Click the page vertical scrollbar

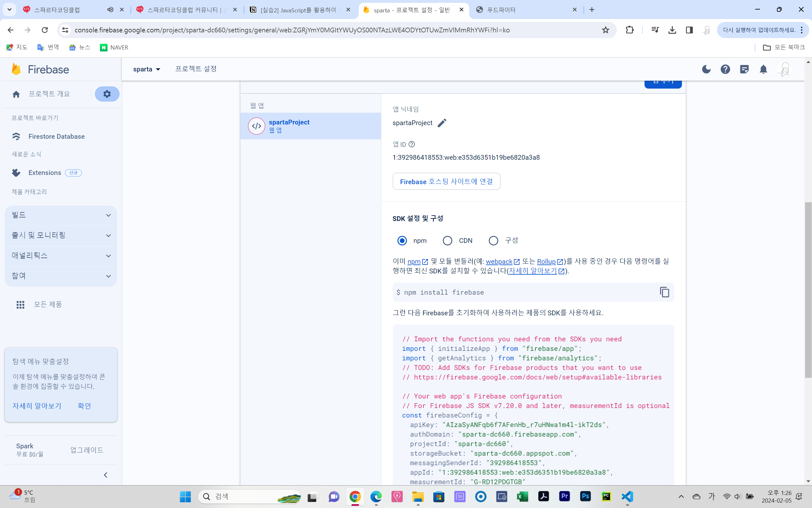tap(808, 290)
